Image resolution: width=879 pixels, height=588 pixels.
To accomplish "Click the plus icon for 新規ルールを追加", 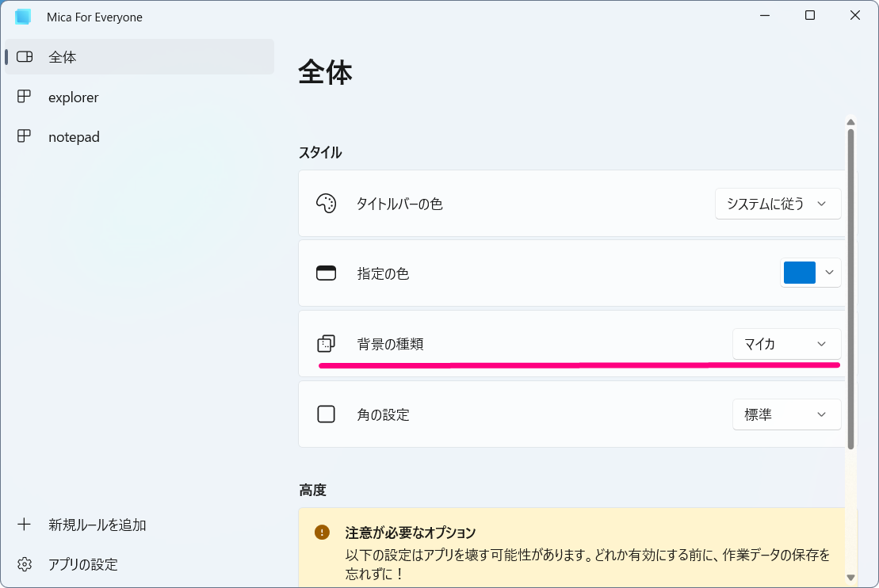I will point(24,525).
